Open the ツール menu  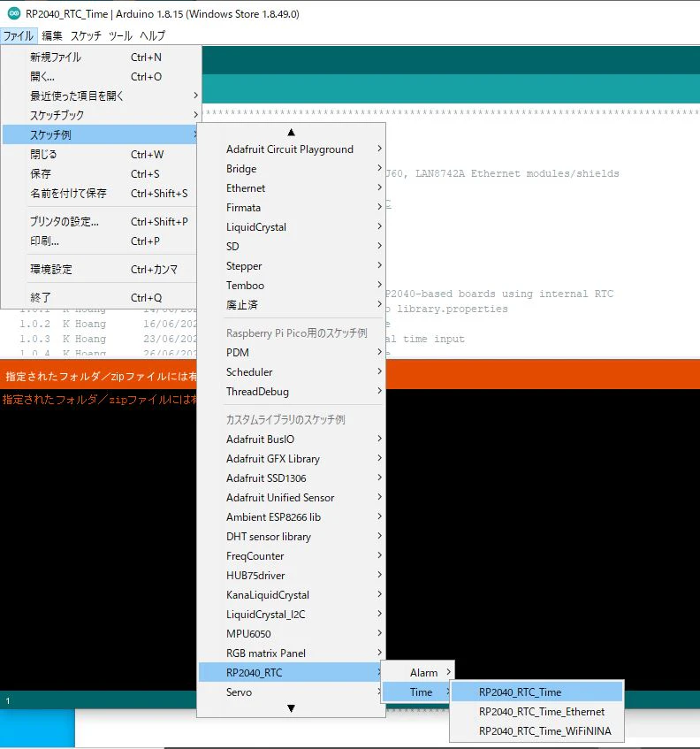click(x=120, y=36)
